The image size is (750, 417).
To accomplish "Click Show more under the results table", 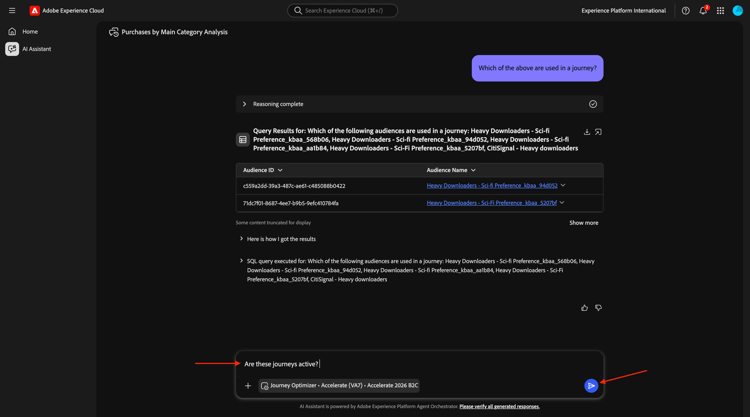I will point(584,223).
